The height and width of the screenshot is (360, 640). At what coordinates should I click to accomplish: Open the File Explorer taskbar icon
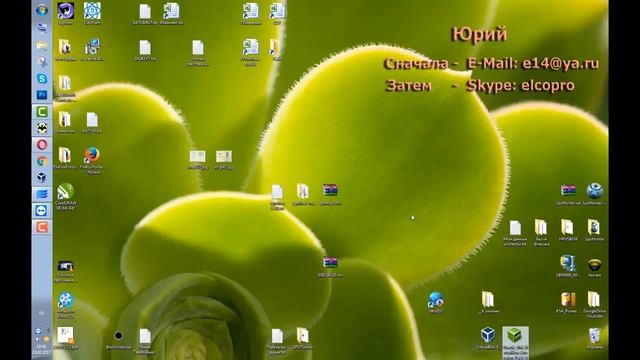[42, 45]
